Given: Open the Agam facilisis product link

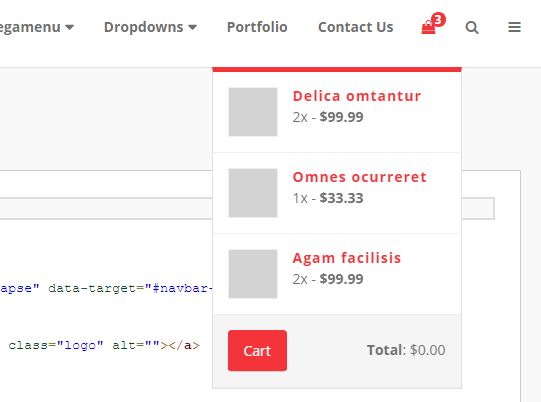Looking at the screenshot, I should pos(347,258).
